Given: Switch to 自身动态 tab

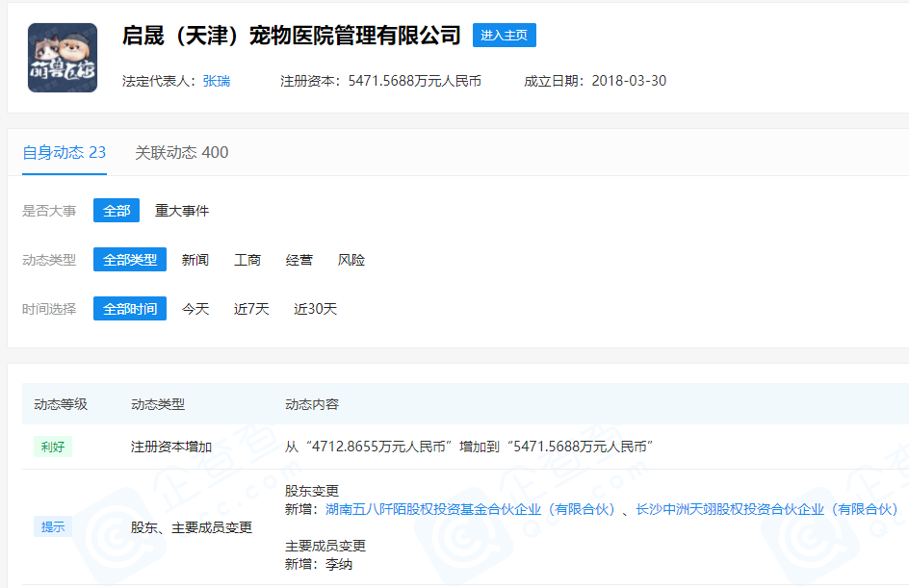Looking at the screenshot, I should click(65, 152).
